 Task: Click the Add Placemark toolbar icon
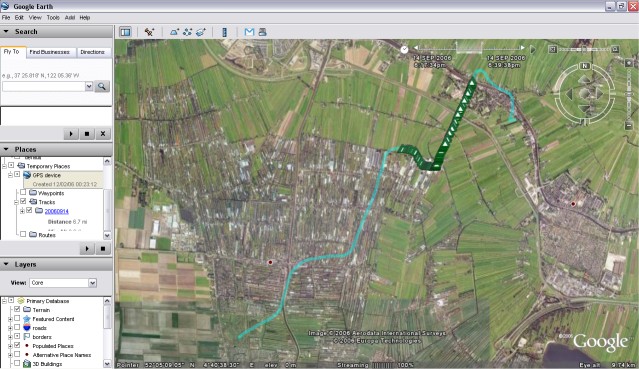149,32
